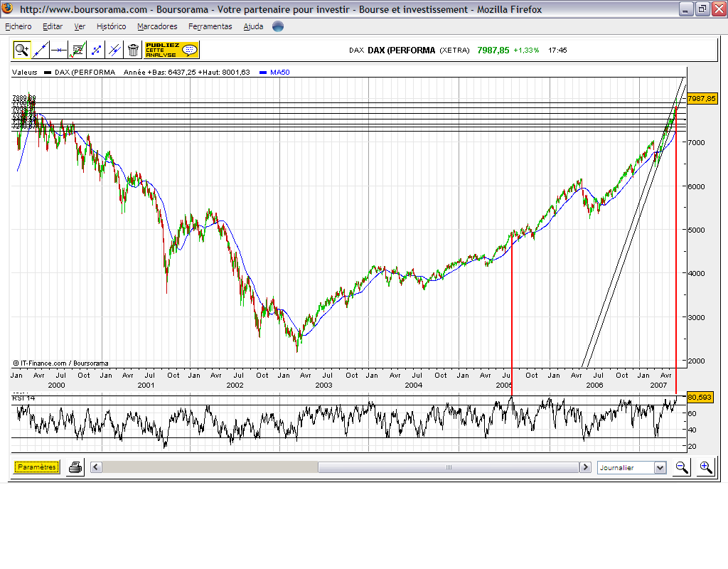
Task: Open the chart indicators tool
Action: 77,50
